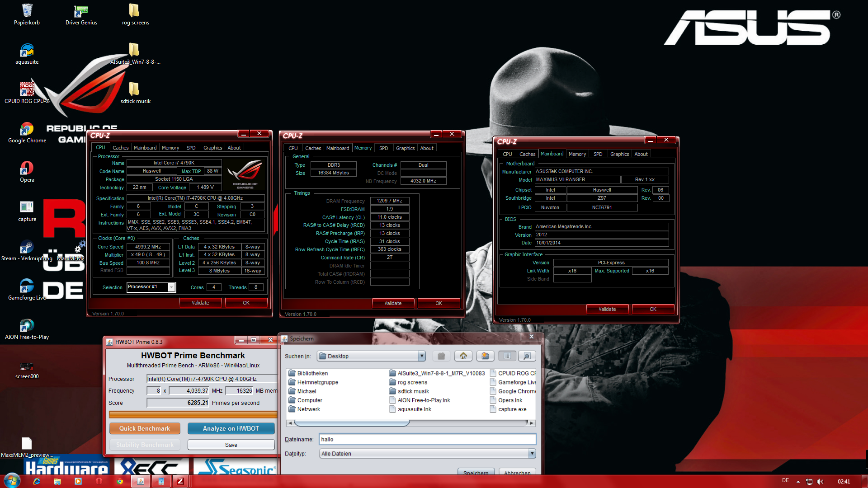Open the MaxxMEM2_preview desktop file
The image size is (868, 488).
point(27,447)
